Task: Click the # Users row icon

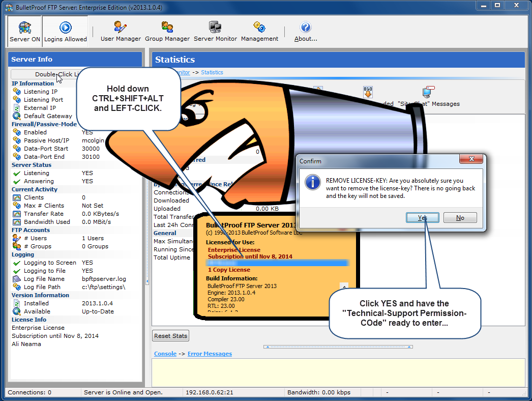Action: [17, 238]
